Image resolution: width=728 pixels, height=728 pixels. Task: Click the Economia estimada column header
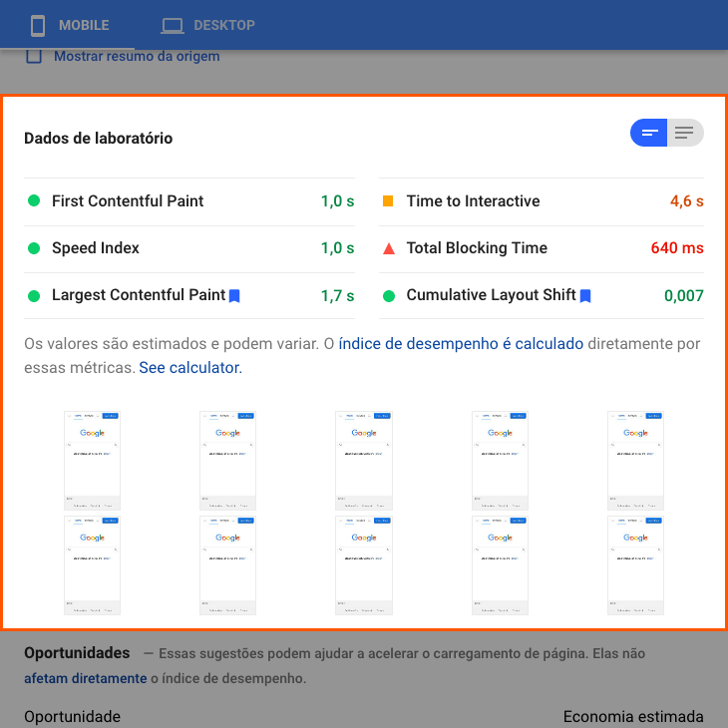click(x=633, y=716)
